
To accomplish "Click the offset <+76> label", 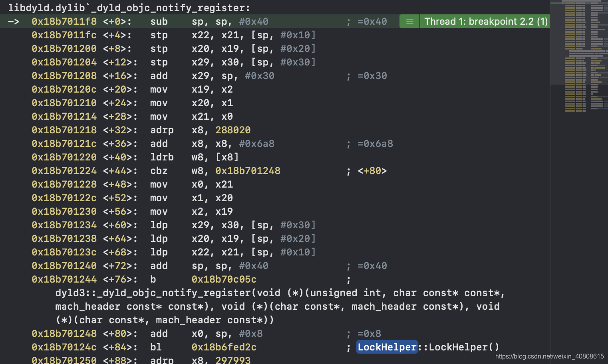I will (x=120, y=279).
